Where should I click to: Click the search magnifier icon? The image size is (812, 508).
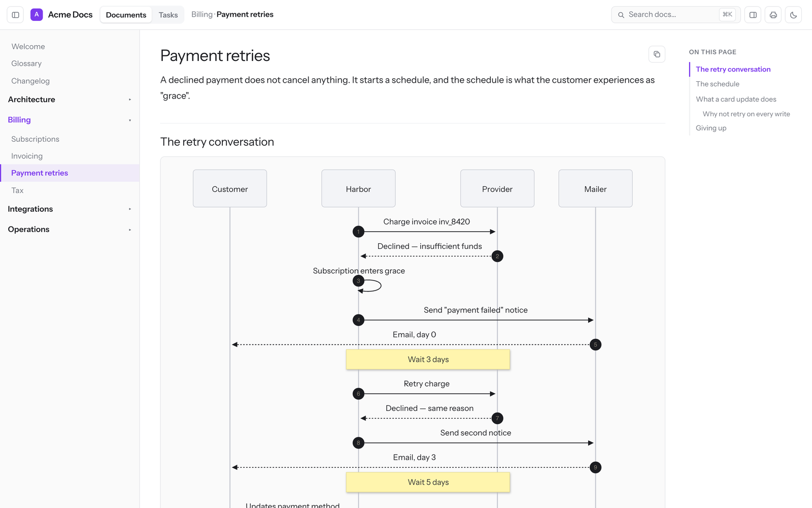click(x=621, y=15)
